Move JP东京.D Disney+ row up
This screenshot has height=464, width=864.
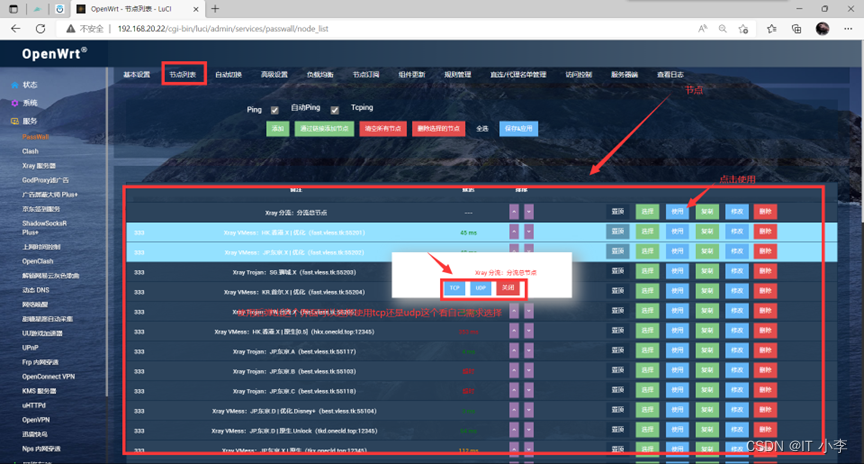point(514,410)
